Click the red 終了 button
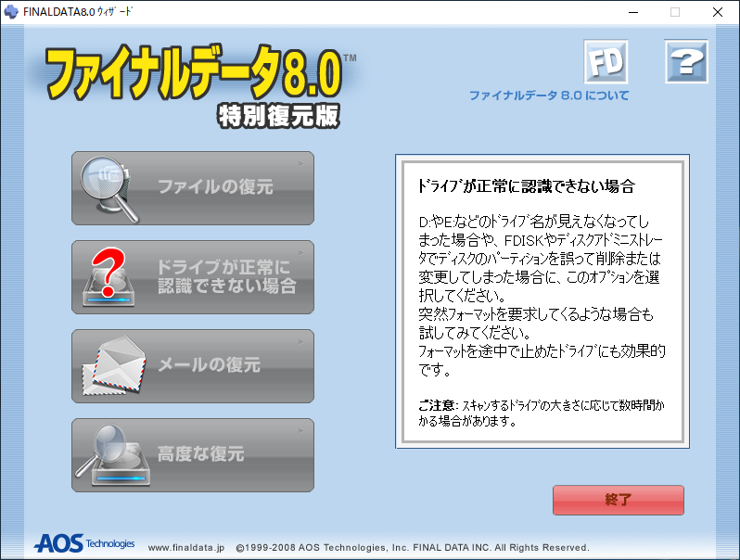The width and height of the screenshot is (740, 560). point(619,500)
